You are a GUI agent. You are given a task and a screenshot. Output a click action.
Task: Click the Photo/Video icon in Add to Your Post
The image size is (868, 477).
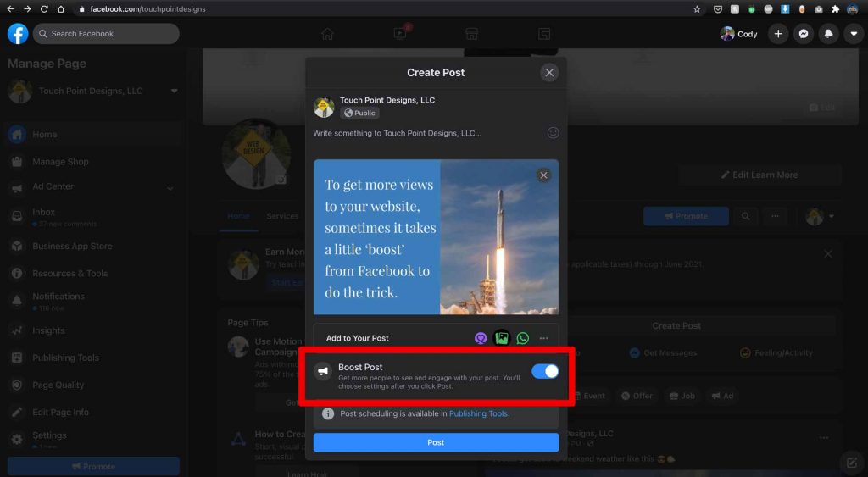502,338
